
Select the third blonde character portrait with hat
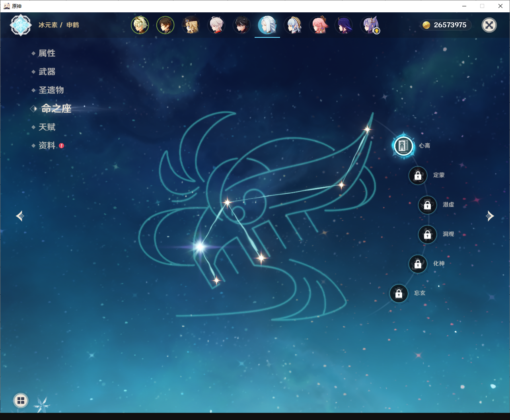coord(191,25)
